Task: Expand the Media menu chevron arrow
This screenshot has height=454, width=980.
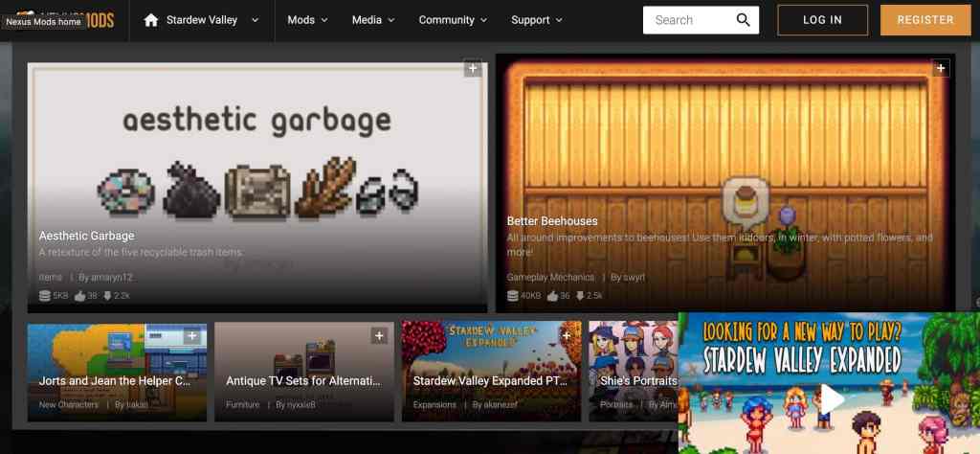Action: point(391,20)
